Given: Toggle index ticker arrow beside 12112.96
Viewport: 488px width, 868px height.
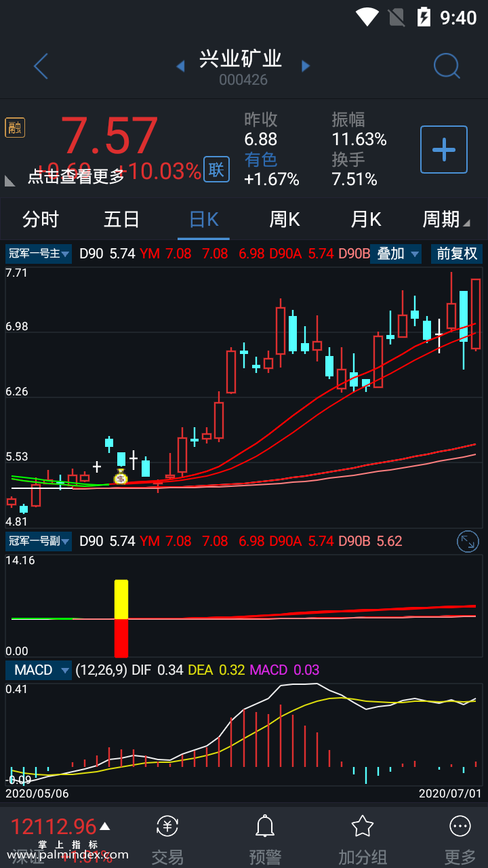Looking at the screenshot, I should tap(105, 826).
